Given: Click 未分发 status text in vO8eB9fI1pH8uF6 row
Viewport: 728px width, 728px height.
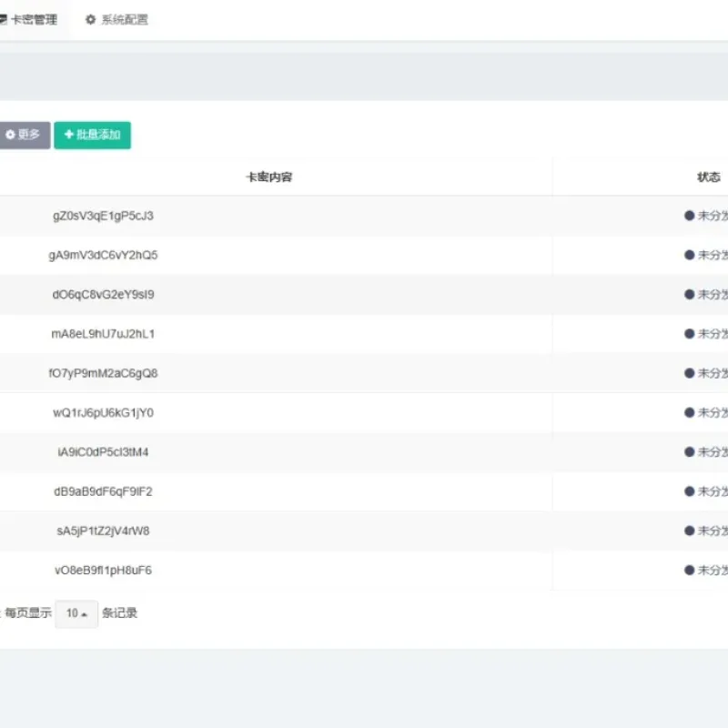Looking at the screenshot, I should pyautogui.click(x=713, y=571).
